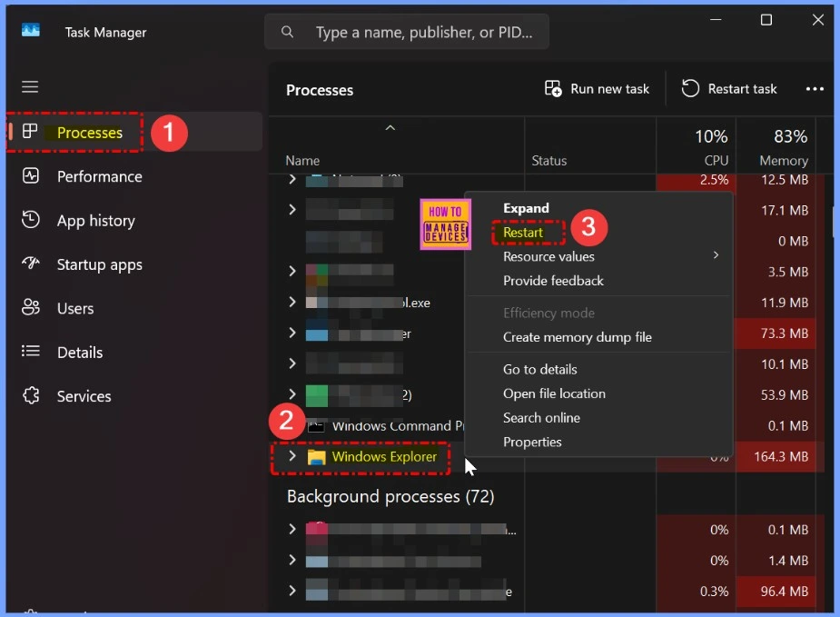840x617 pixels.
Task: Expand the process row using 17.1 MB
Action: pyautogui.click(x=292, y=209)
